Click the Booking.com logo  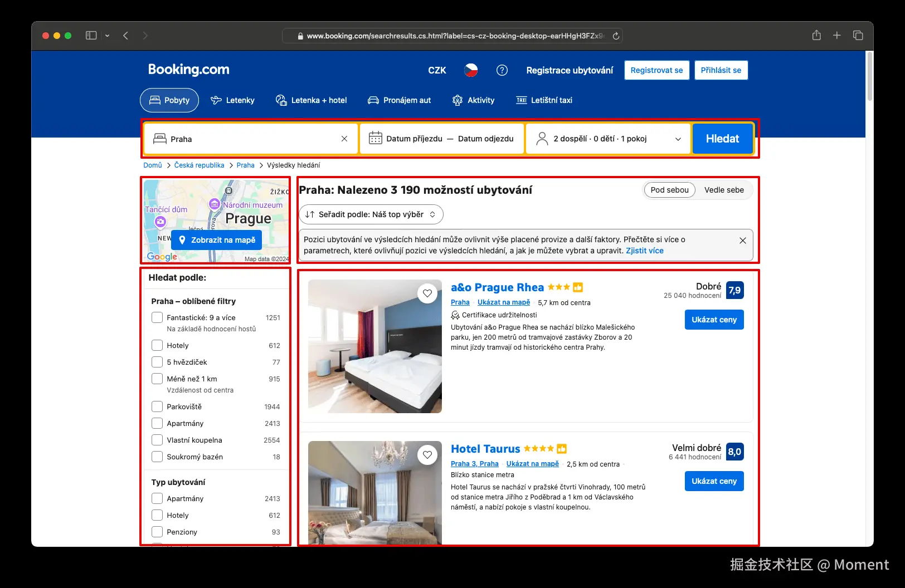[188, 70]
